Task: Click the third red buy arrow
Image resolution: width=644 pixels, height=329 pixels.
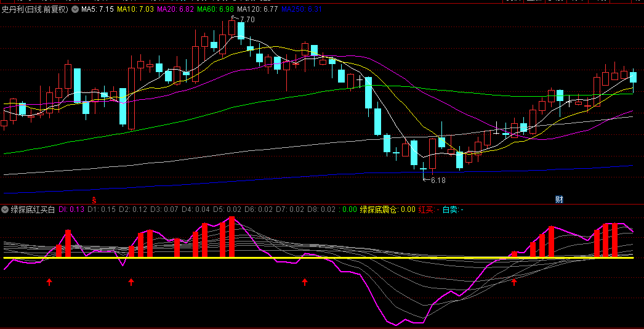Action: tap(304, 282)
